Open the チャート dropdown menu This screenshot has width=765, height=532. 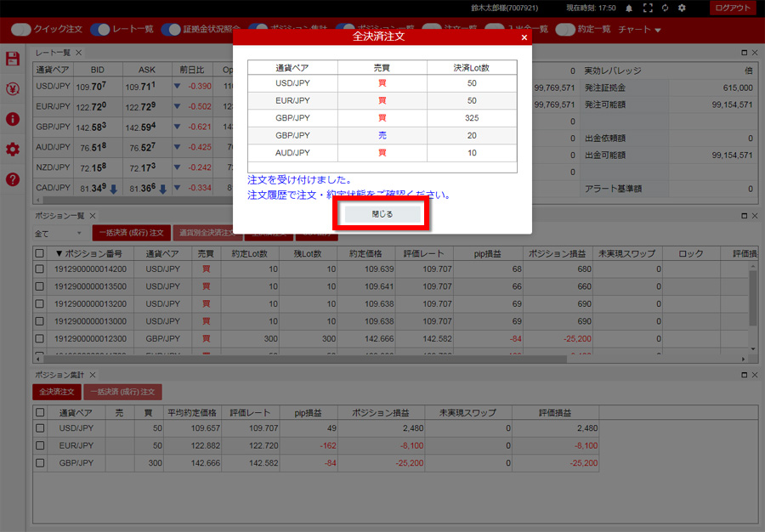click(639, 30)
